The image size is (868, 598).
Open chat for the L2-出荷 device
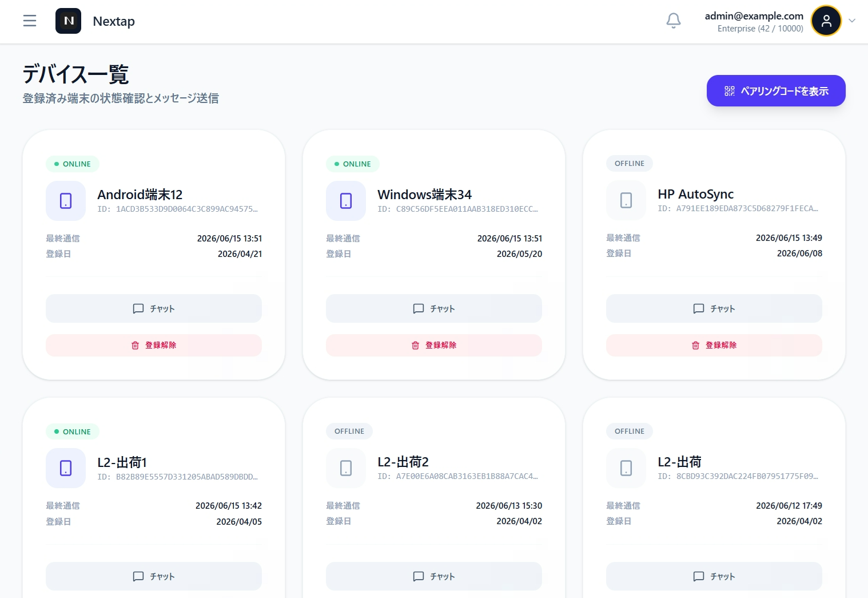714,576
